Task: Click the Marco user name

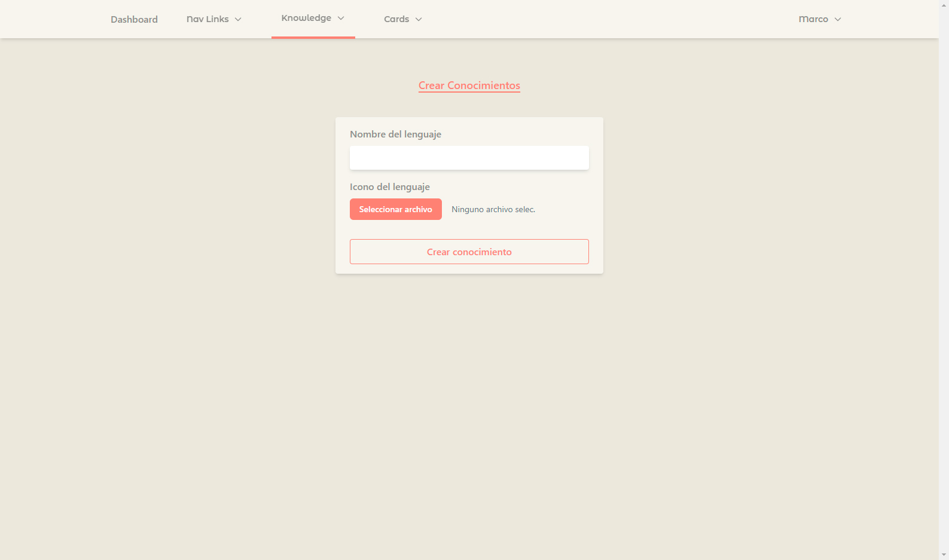Action: [x=813, y=19]
